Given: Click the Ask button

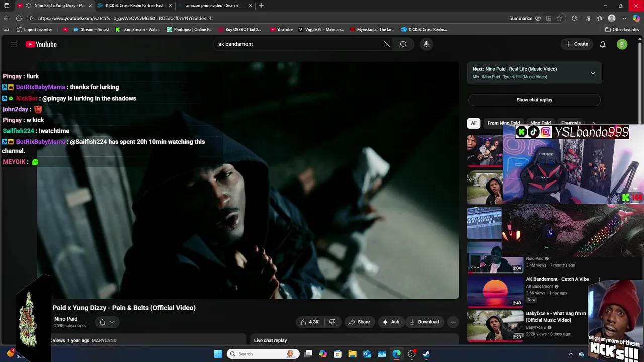Looking at the screenshot, I should 391,322.
